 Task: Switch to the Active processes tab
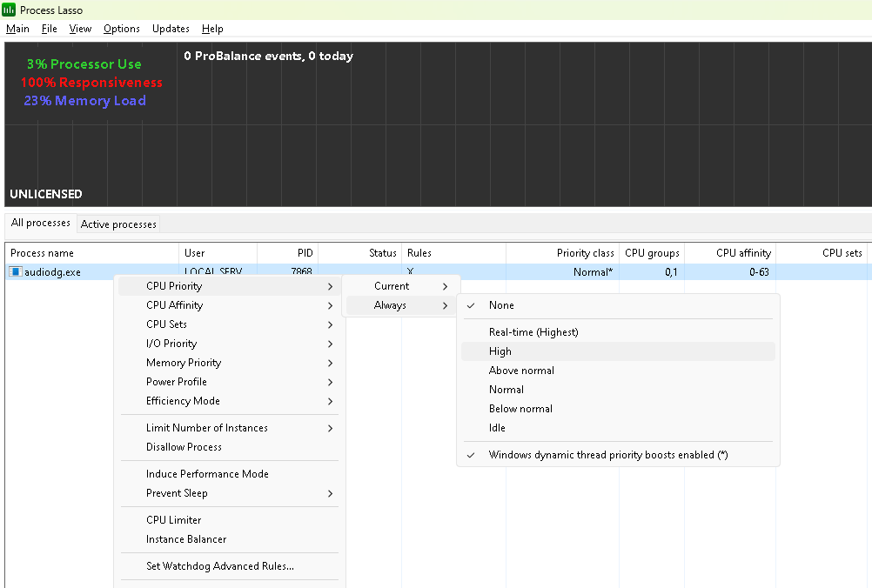(118, 224)
